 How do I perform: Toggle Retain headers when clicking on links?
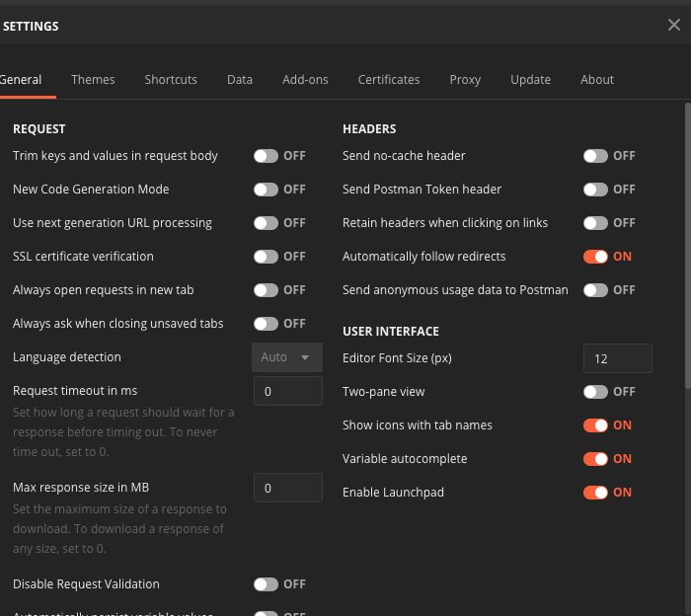pos(595,223)
